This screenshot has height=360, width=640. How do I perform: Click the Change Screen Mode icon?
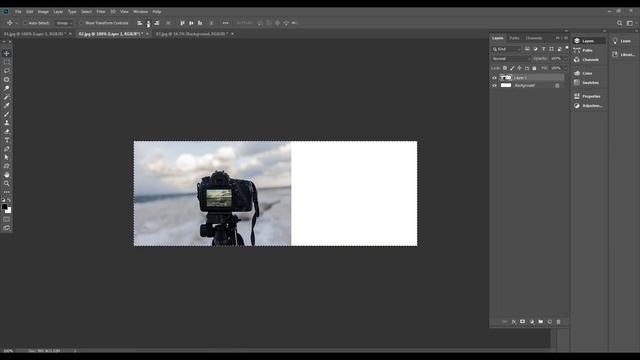(7, 228)
